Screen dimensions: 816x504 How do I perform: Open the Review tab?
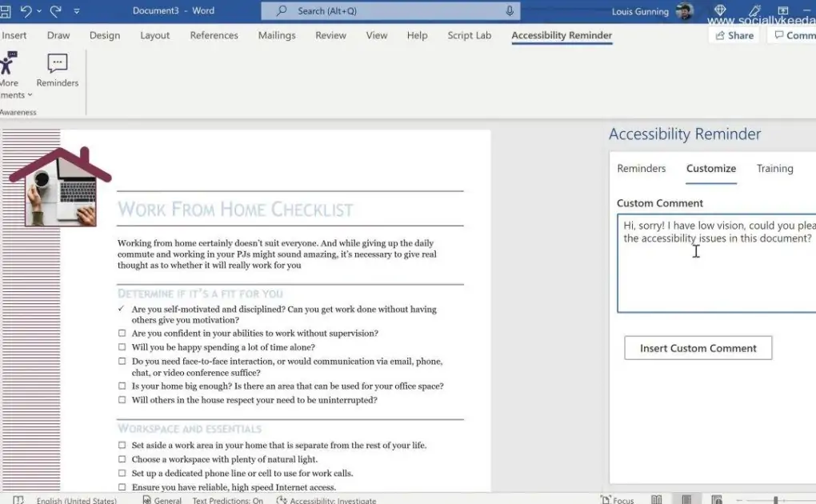click(330, 35)
